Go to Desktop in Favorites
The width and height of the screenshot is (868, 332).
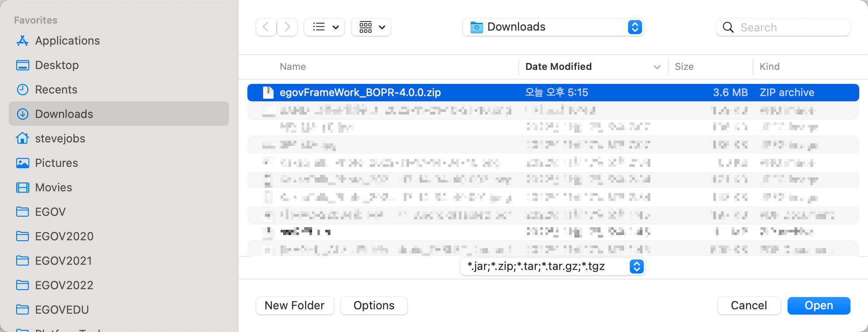[x=57, y=65]
